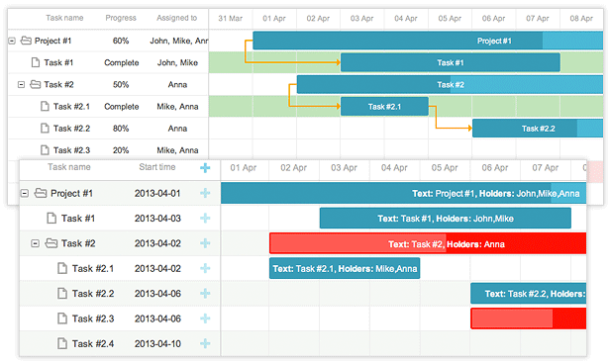Viewport: 610px width, 364px height.
Task: Click the folder icon next to Project #1 2013-04-01
Action: tap(41, 193)
